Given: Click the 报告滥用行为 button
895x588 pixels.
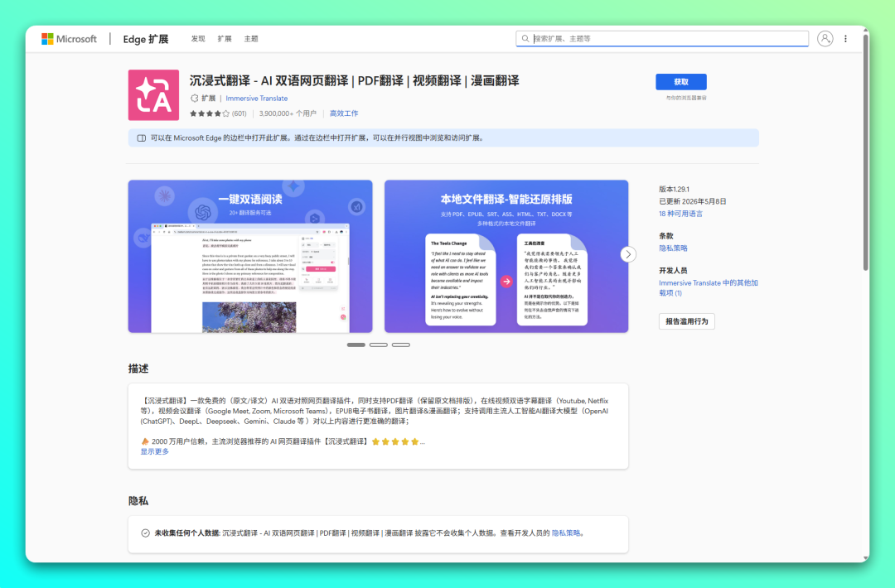Looking at the screenshot, I should point(687,321).
